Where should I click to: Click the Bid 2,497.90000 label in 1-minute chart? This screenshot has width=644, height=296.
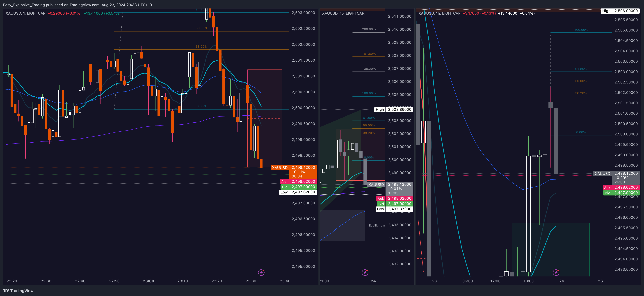click(x=299, y=187)
